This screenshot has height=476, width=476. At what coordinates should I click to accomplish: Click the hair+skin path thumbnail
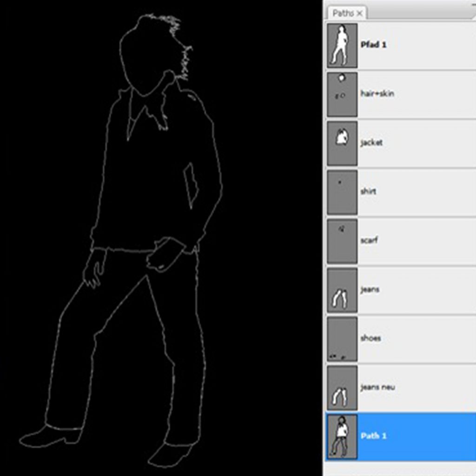[342, 94]
